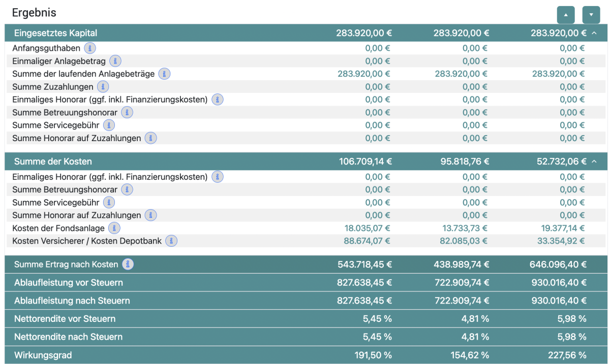610x364 pixels.
Task: Click info icon for Summe der laufenden Anlagebeträge
Action: pos(164,74)
